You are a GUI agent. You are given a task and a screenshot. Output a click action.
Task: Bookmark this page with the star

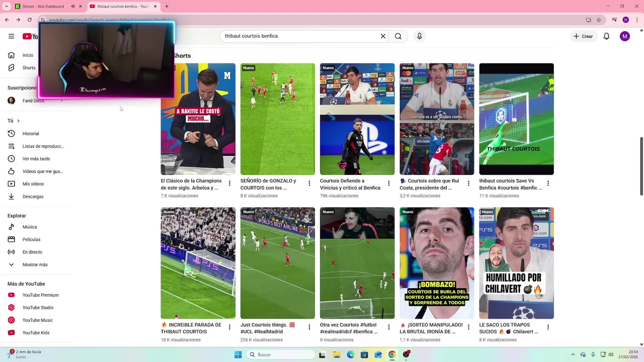[599, 20]
